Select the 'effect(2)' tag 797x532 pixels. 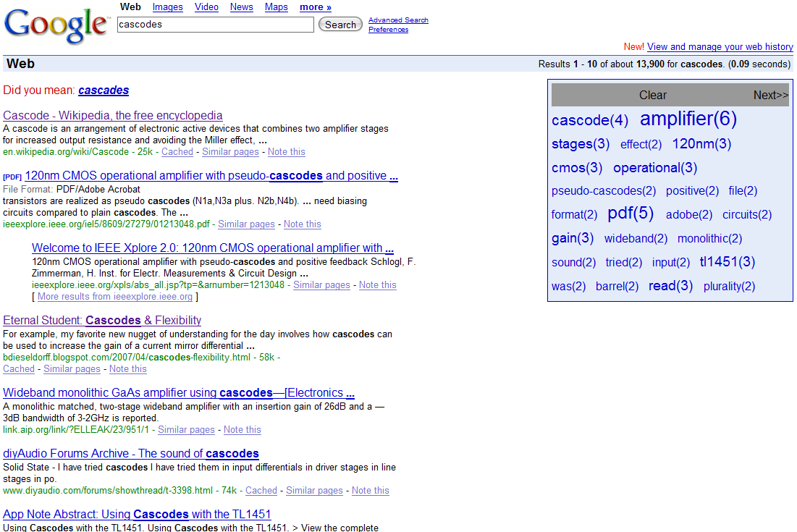click(x=641, y=145)
